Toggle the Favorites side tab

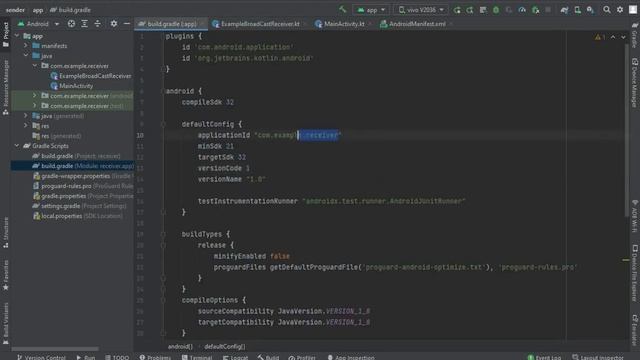pyautogui.click(x=6, y=275)
